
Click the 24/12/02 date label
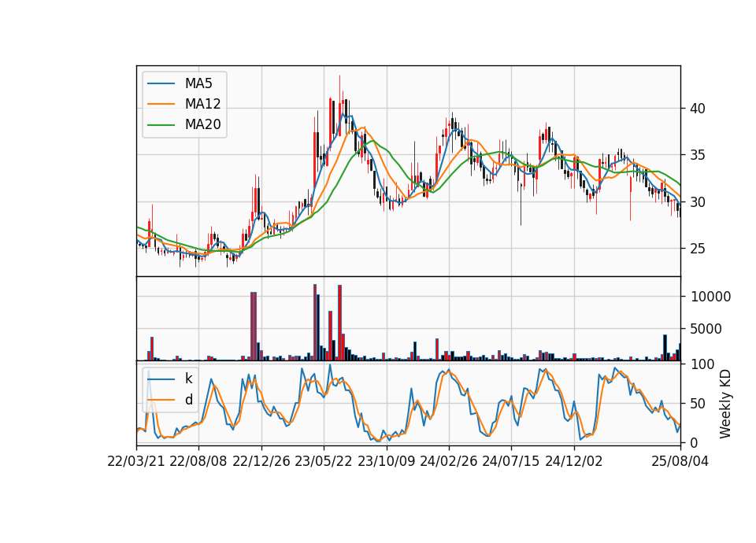click(574, 461)
